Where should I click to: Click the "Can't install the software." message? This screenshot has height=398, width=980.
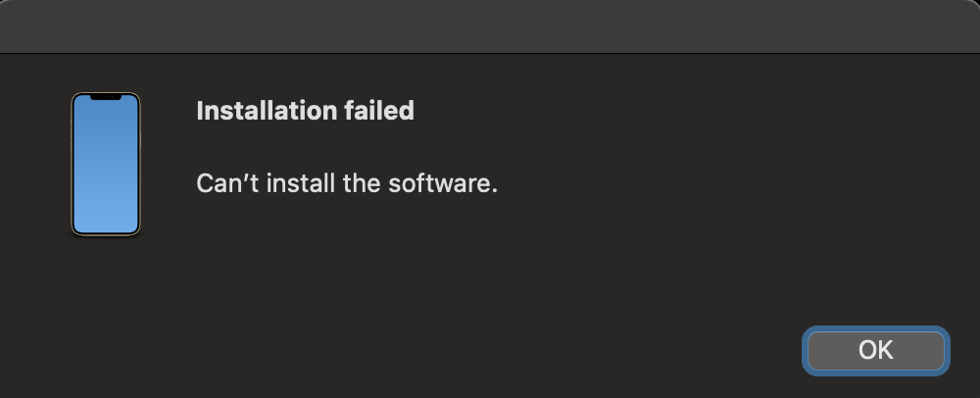pos(347,183)
